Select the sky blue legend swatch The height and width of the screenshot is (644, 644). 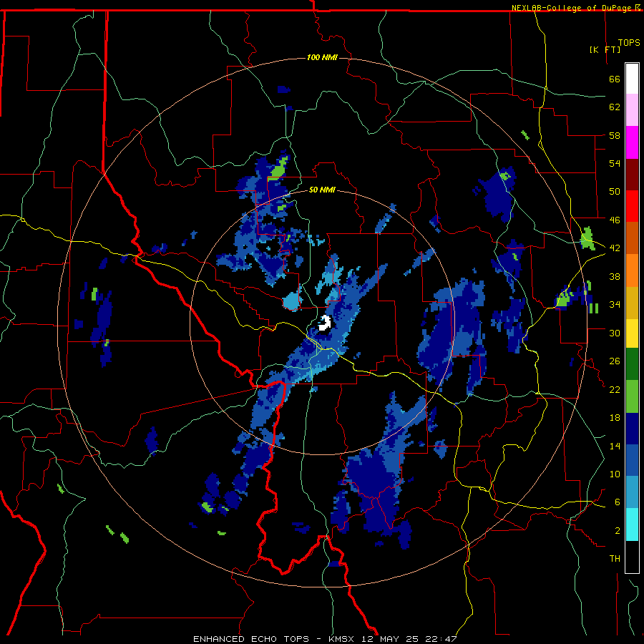632,492
